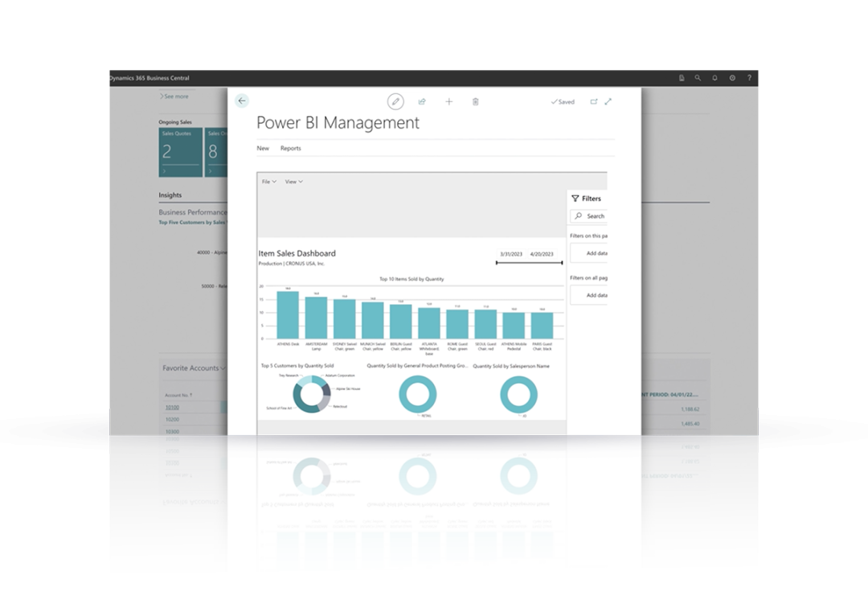This screenshot has width=868, height=608.
Task: Click Add data under Filters on all pages
Action: pos(589,295)
